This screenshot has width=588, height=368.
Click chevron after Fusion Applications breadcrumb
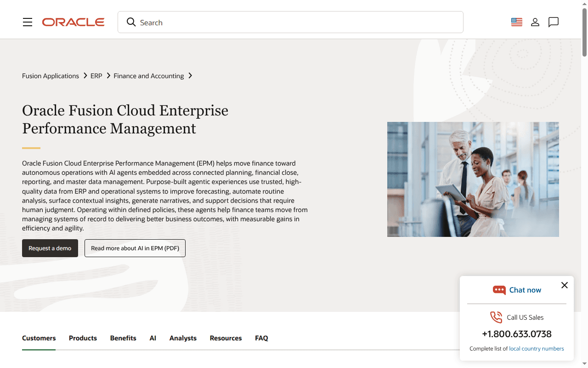click(x=85, y=75)
